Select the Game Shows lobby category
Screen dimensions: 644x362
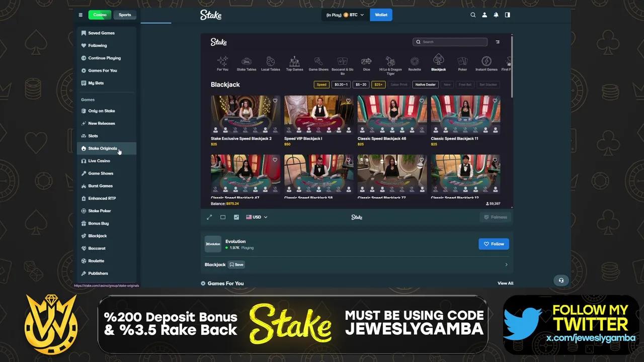(x=318, y=63)
